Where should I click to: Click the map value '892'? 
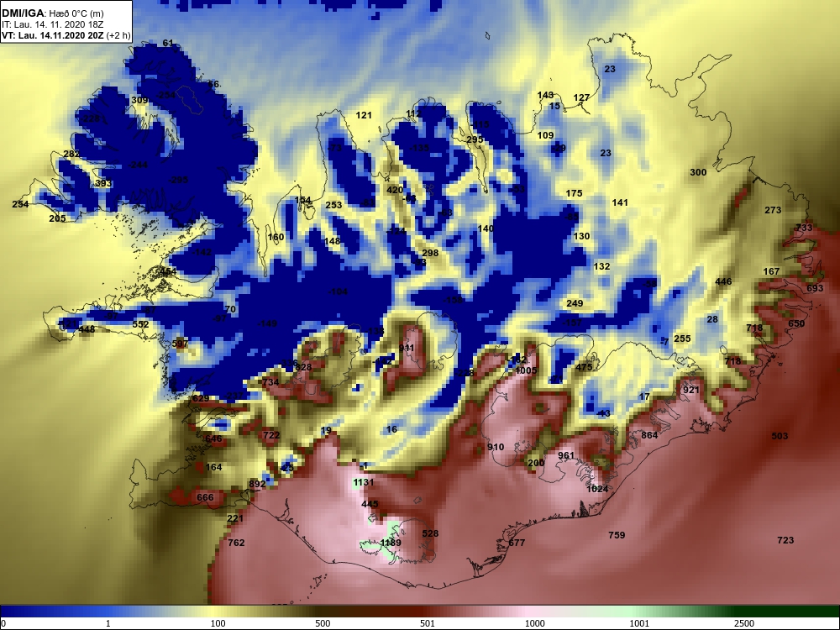257,484
